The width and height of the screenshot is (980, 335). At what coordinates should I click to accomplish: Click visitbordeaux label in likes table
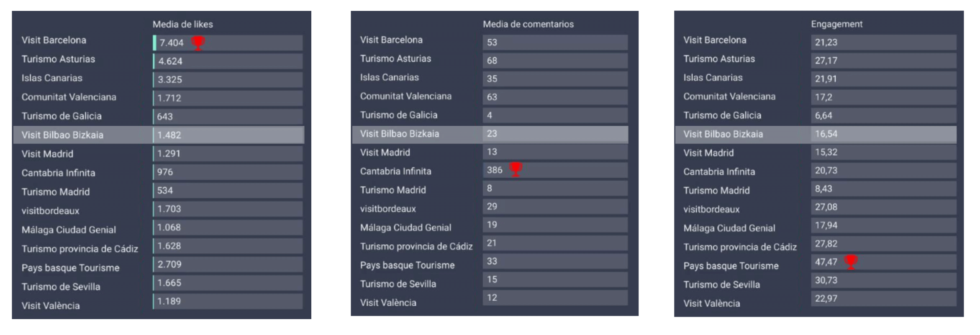click(50, 211)
